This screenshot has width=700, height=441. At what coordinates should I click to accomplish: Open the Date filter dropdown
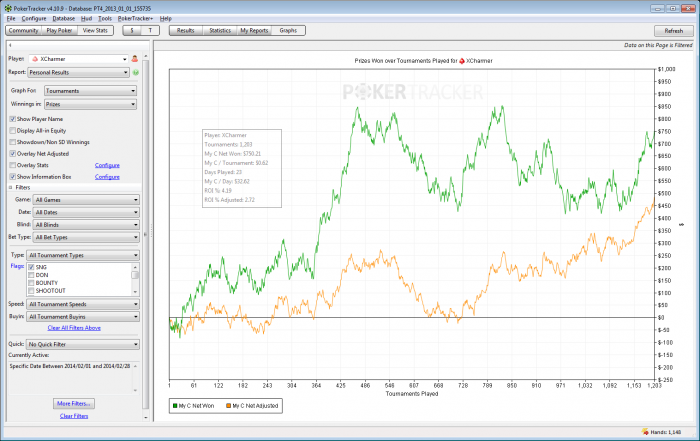click(x=86, y=212)
